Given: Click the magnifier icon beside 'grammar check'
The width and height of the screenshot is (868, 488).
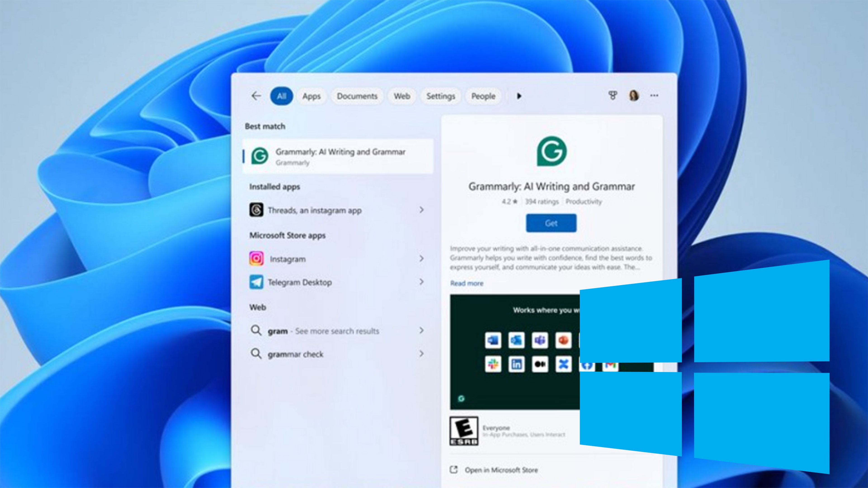Looking at the screenshot, I should tap(256, 354).
